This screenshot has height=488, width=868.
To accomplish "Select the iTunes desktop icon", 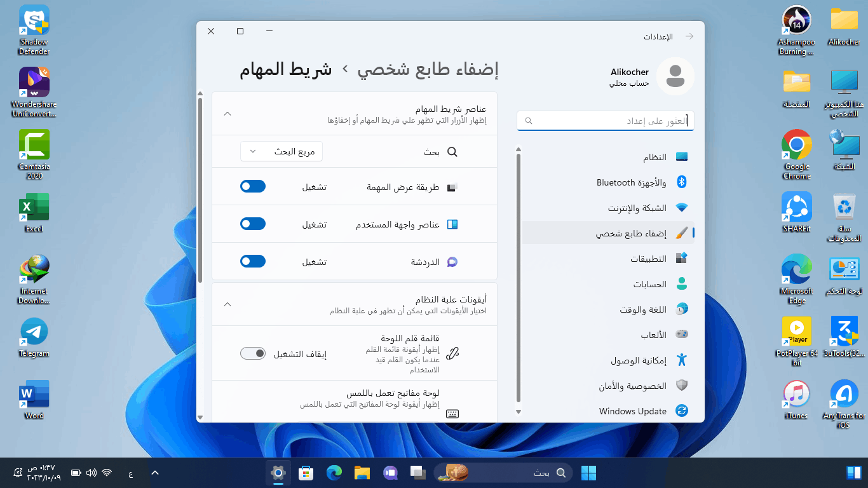I will pyautogui.click(x=796, y=400).
